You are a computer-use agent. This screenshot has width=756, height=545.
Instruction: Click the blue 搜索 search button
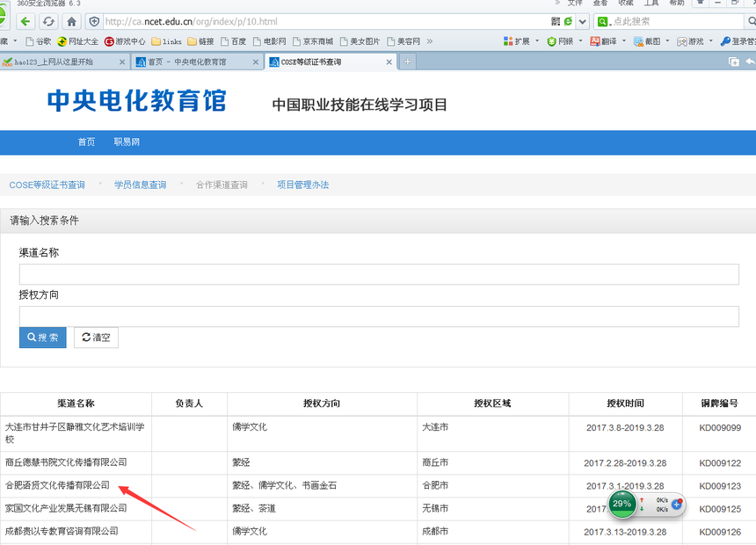click(43, 338)
